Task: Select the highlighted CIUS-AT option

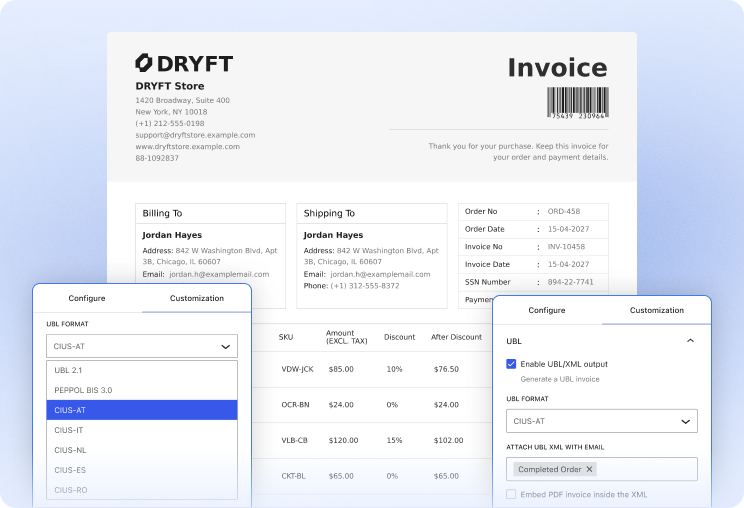Action: (142, 410)
